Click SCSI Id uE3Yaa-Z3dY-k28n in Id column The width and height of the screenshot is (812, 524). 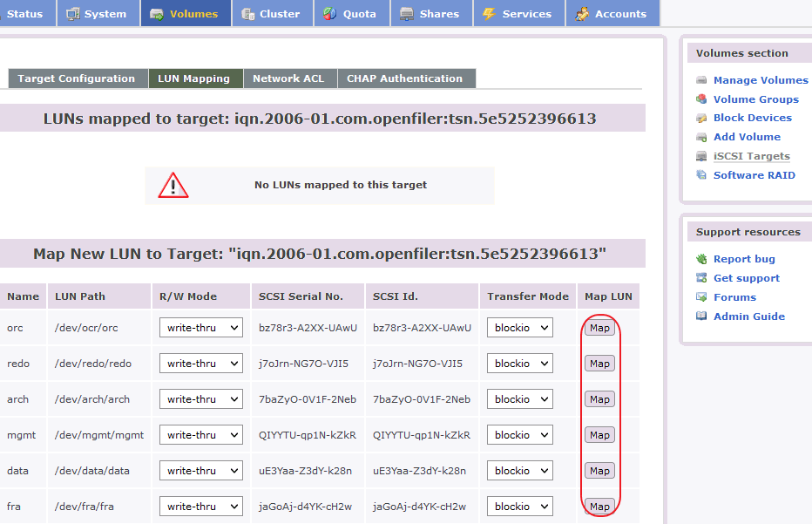pos(419,471)
